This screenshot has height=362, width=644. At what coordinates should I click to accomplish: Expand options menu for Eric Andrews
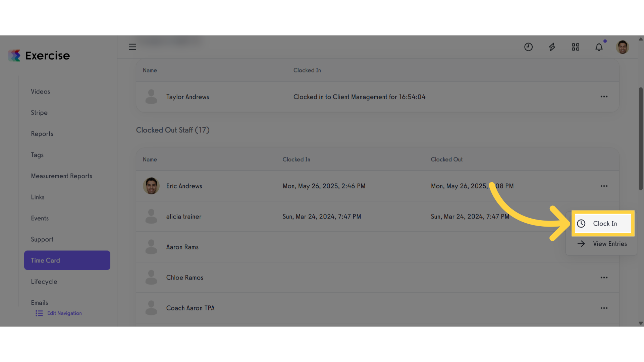[604, 186]
